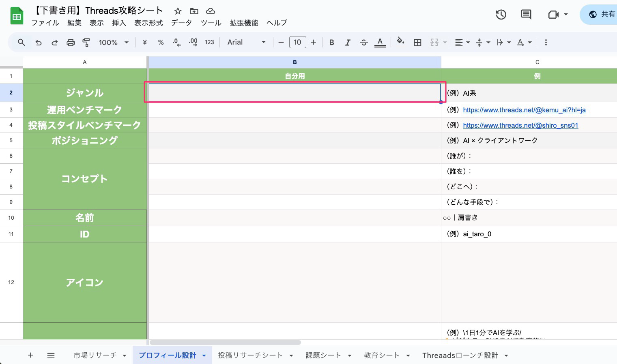Image resolution: width=617 pixels, height=364 pixels.
Task: Click the borders grid icon
Action: click(x=417, y=43)
